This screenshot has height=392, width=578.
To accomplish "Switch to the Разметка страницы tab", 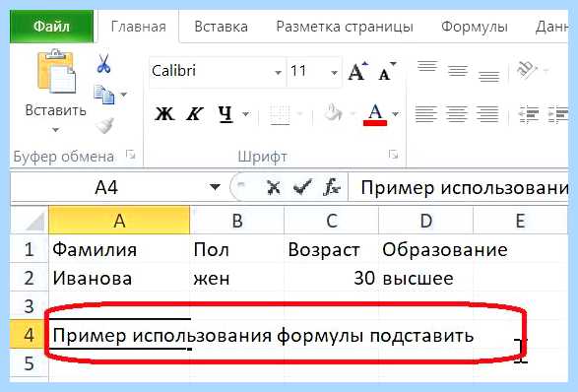I will point(345,27).
